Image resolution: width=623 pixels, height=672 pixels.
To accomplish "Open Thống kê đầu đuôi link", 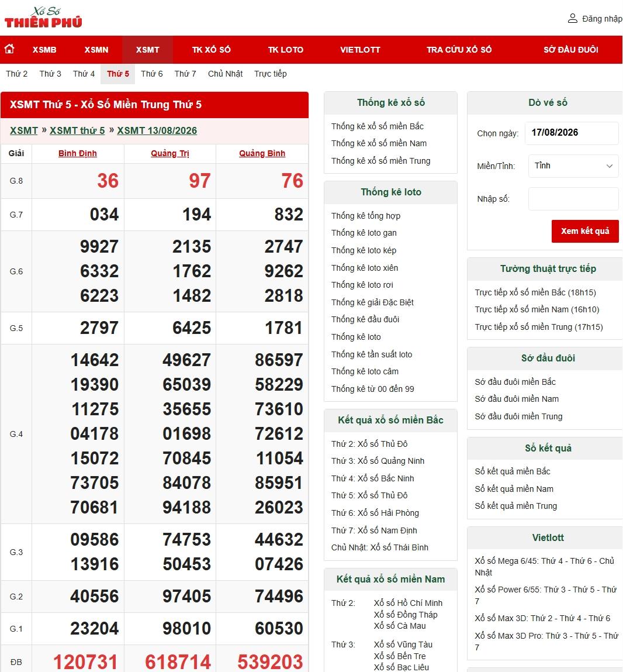I will tap(365, 319).
